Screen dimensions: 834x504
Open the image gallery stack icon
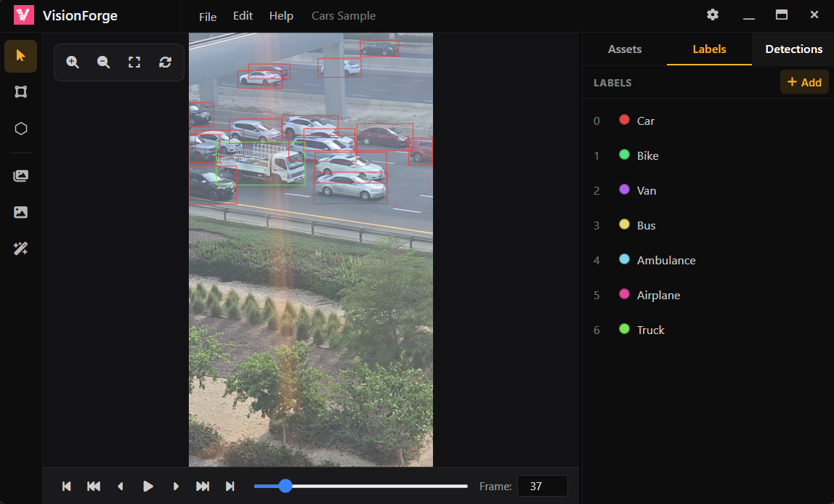pos(21,176)
